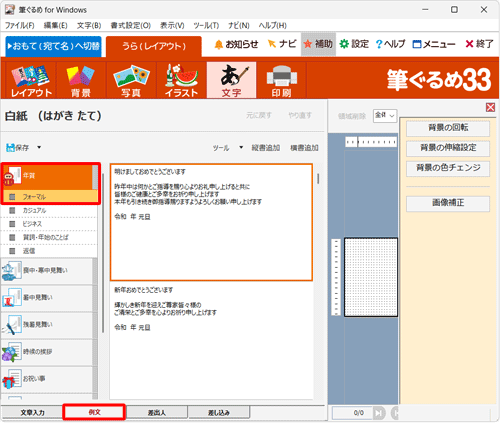The image size is (500, 425).
Task: Switch to the 差出人 tab
Action: [157, 412]
